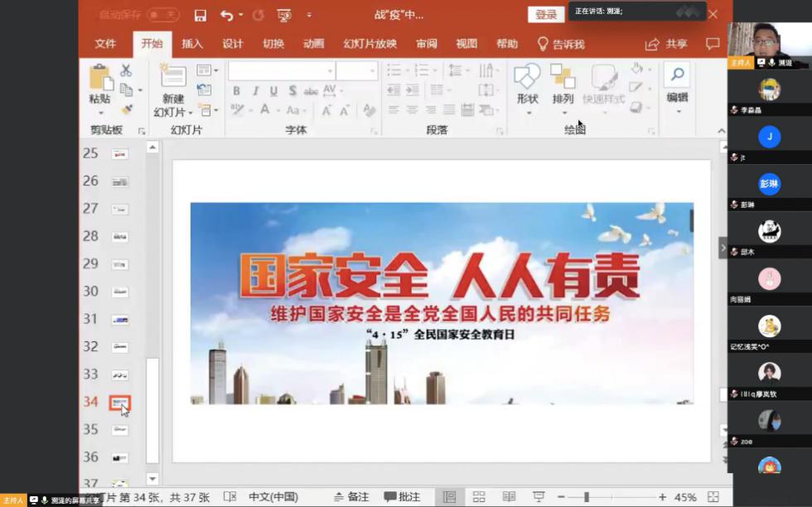Click the Reset slide icon
Image resolution: width=812 pixels, height=507 pixels.
pos(205,90)
